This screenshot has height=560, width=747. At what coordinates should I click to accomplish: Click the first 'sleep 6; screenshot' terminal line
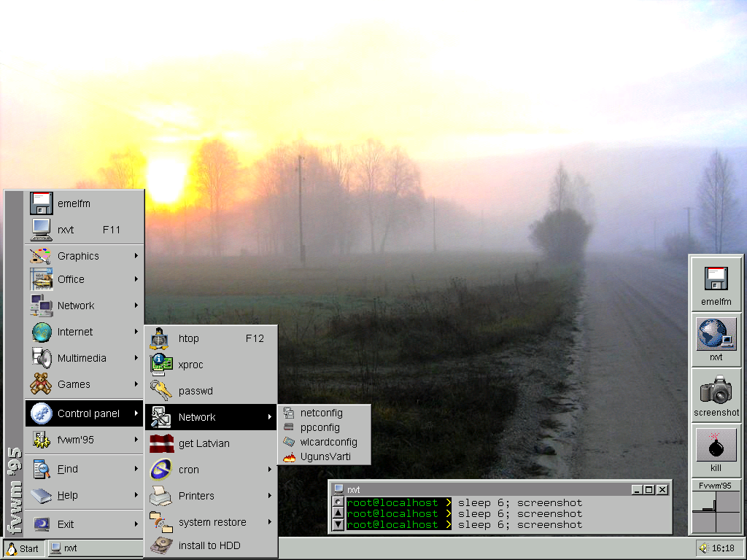point(520,503)
